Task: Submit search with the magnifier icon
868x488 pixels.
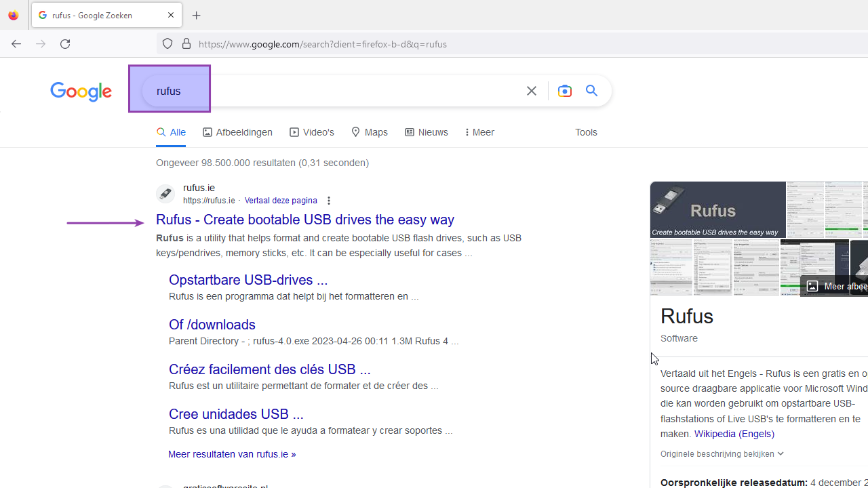Action: tap(592, 91)
